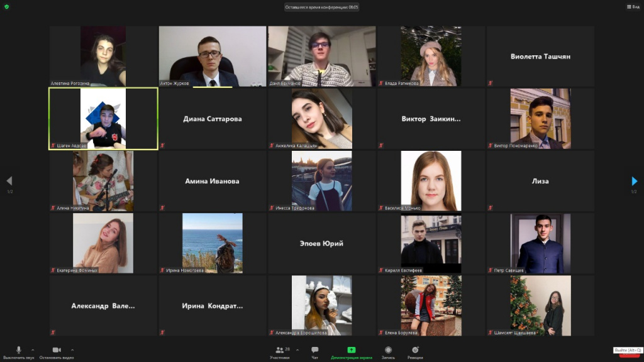Click muted mic icon beside Петр Савищев
The height and width of the screenshot is (362, 644).
tap(490, 270)
